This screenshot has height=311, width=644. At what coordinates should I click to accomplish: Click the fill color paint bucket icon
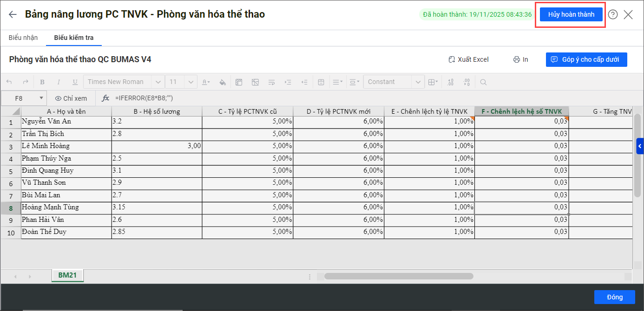click(x=223, y=82)
